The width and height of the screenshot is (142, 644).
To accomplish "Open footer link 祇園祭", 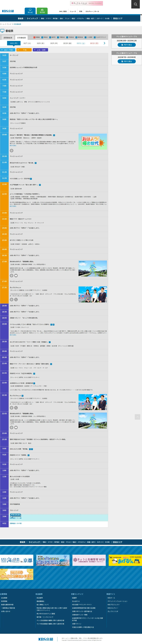I will (x=74, y=598).
